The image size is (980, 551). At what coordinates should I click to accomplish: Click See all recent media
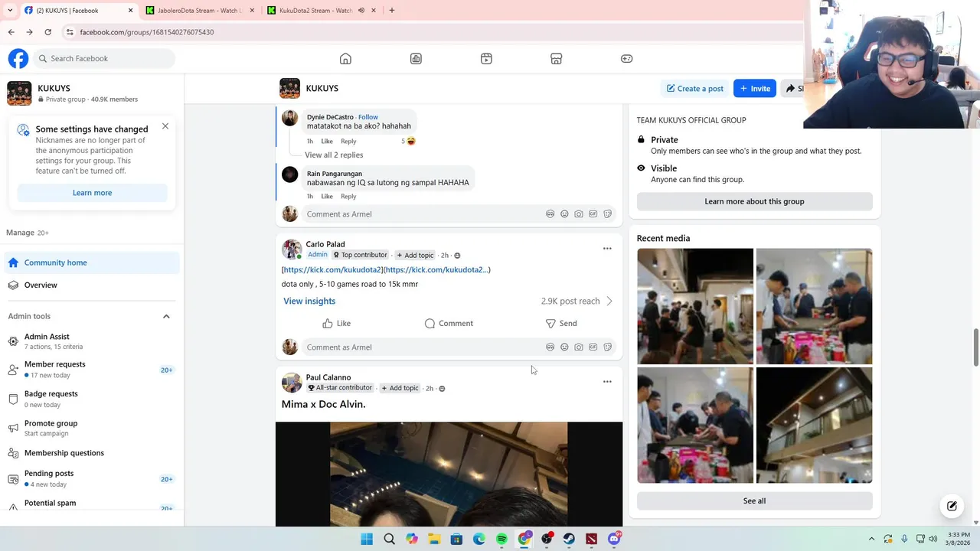(x=754, y=501)
